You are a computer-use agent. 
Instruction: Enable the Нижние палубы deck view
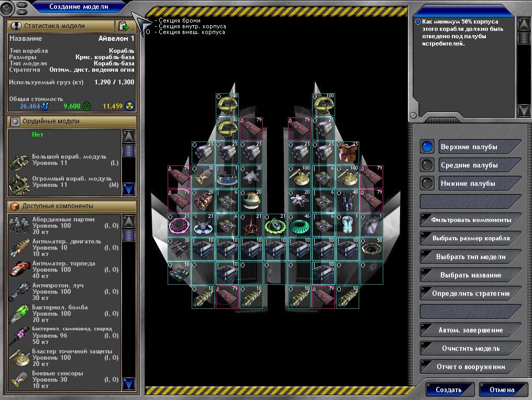click(428, 184)
